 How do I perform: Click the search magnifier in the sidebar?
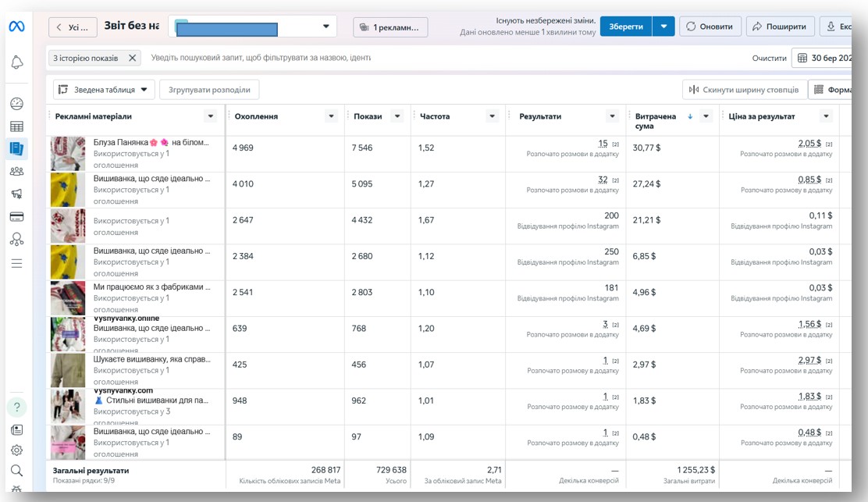pyautogui.click(x=17, y=471)
